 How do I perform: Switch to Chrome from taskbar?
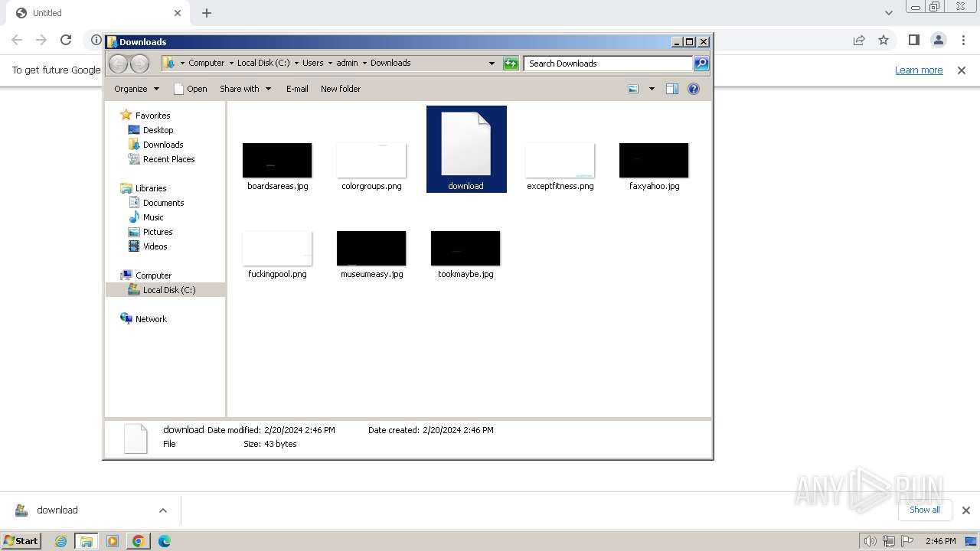[138, 541]
